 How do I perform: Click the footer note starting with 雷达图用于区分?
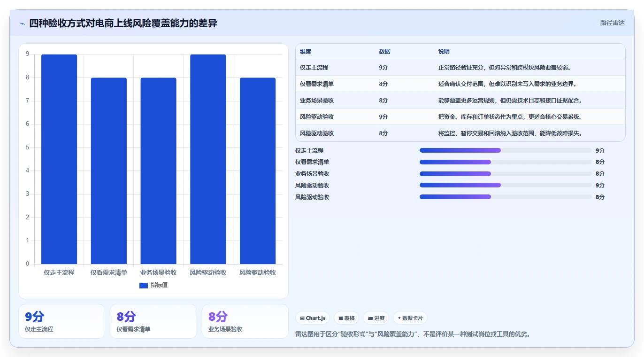click(413, 334)
